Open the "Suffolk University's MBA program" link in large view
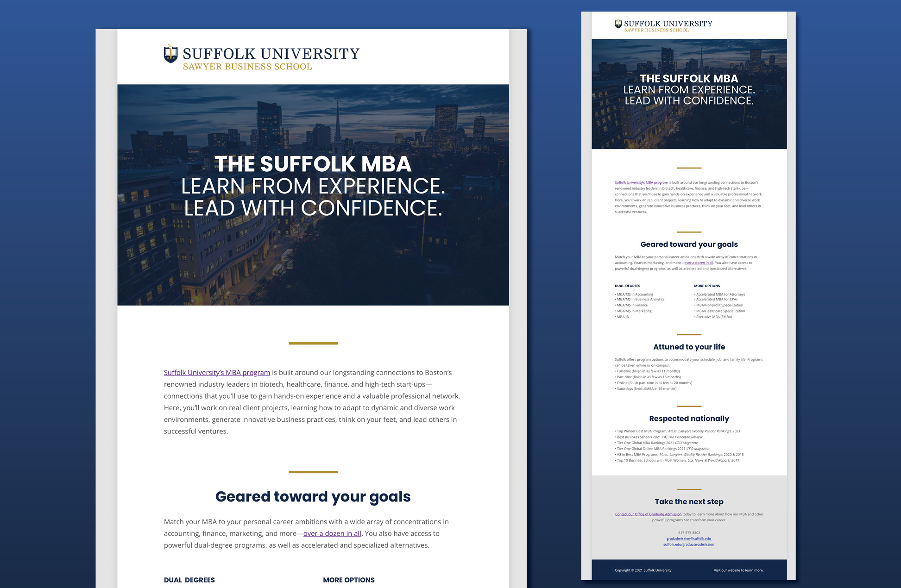This screenshot has width=901, height=588. (217, 372)
